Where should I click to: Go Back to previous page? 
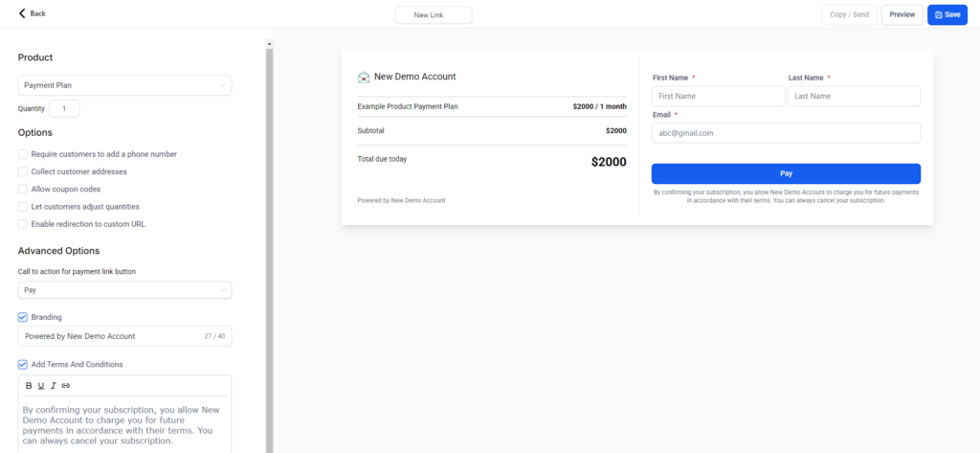32,13
